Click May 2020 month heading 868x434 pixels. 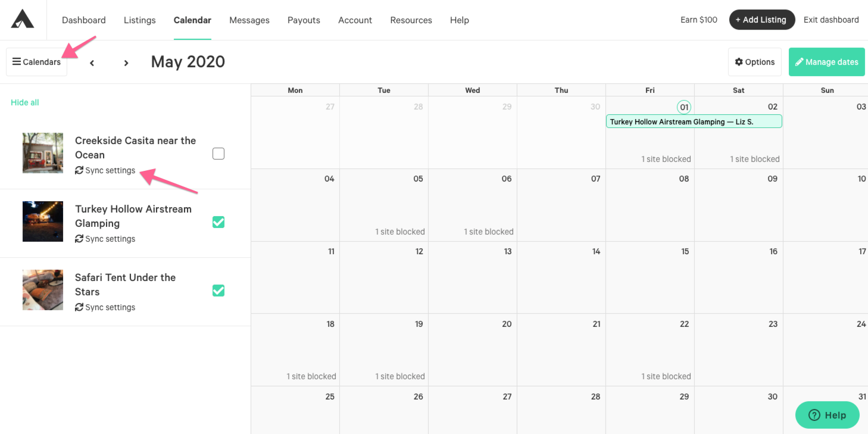point(188,62)
